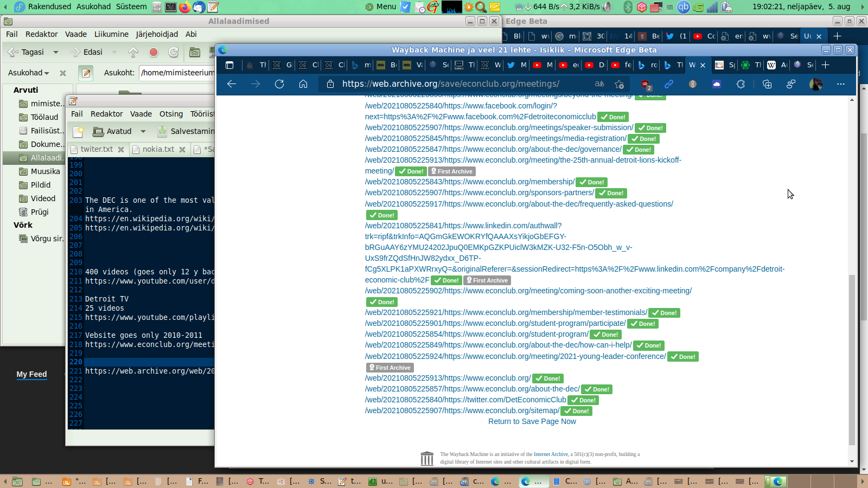
Task: Switch to the twiter.txt editor tab
Action: 97,149
